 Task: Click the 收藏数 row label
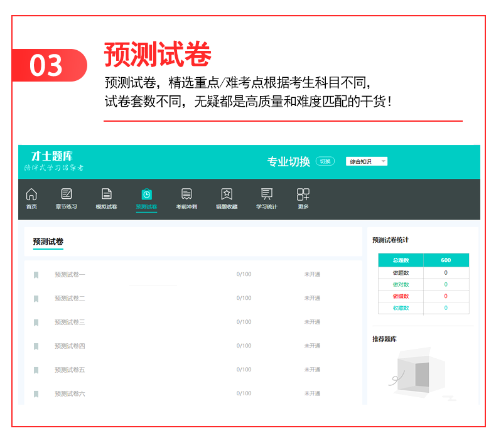coord(401,308)
